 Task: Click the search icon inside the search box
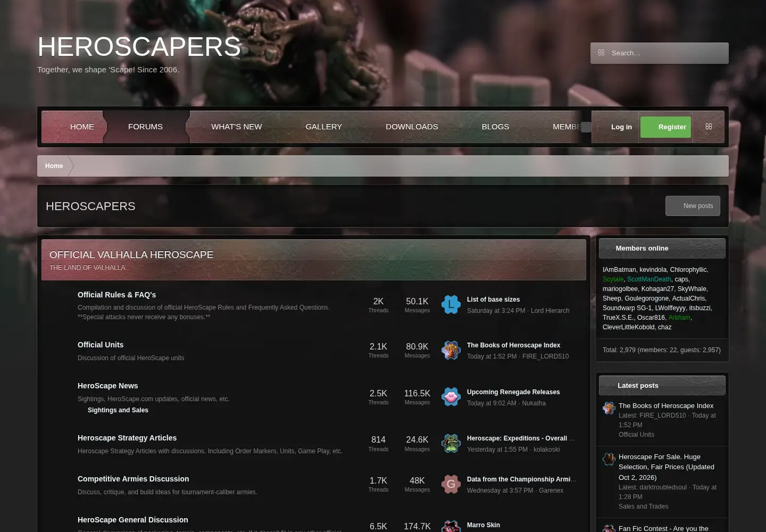601,53
